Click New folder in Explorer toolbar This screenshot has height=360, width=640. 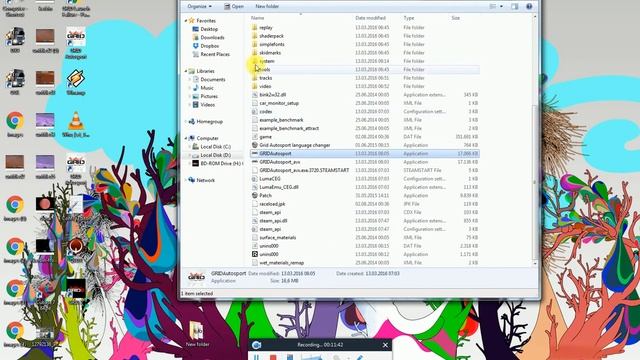point(267,6)
